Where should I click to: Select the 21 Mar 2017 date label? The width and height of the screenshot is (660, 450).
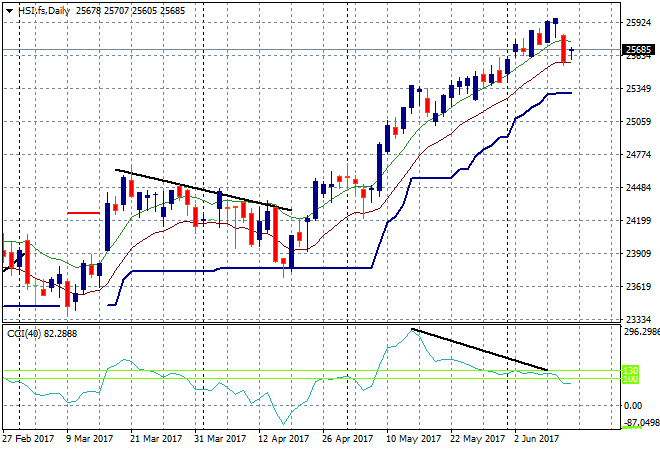156,439
